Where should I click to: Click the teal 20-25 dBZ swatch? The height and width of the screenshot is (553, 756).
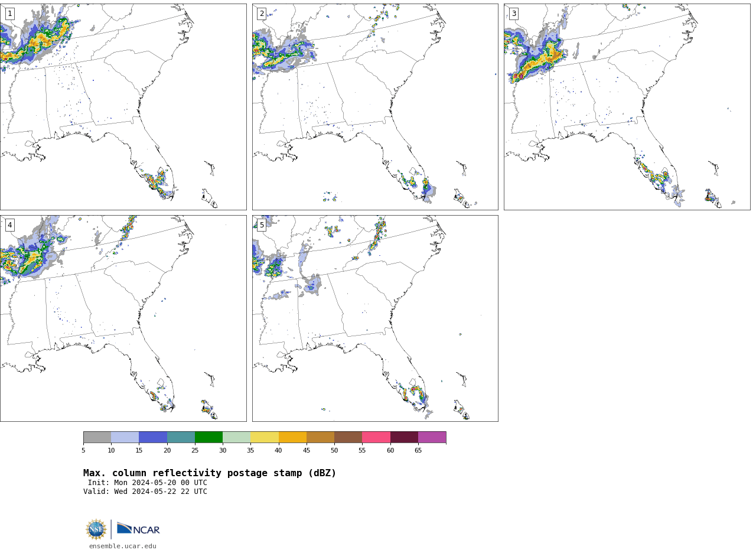(x=181, y=437)
